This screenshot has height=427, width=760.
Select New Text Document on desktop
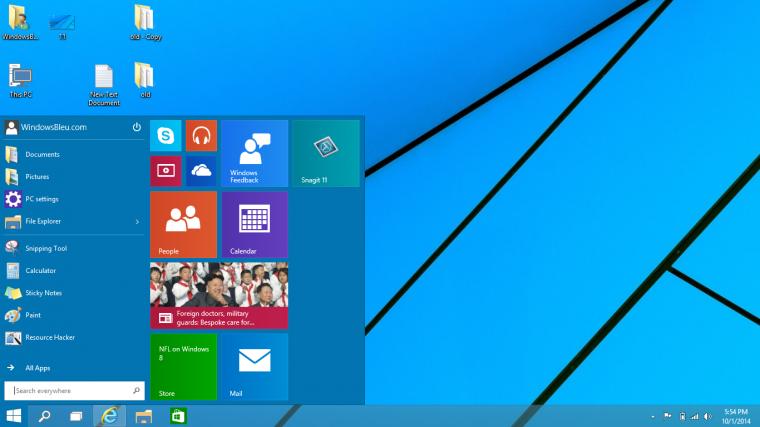tap(104, 85)
